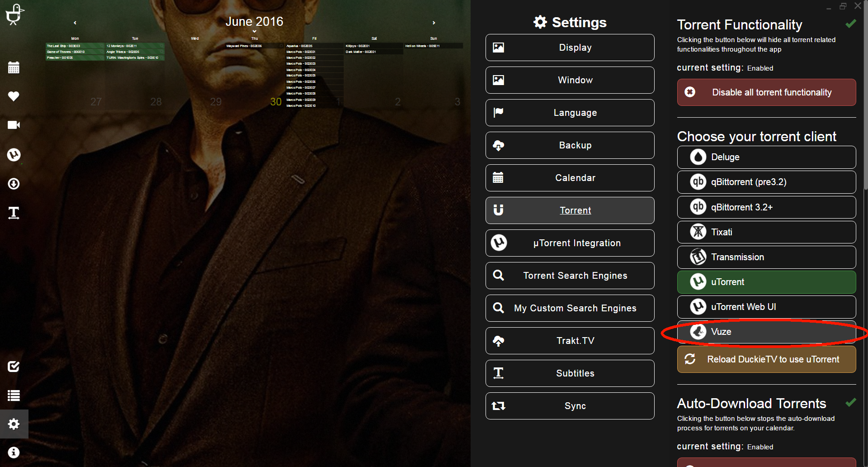
Task: Expand the June 2016 month chevron
Action: [x=255, y=31]
